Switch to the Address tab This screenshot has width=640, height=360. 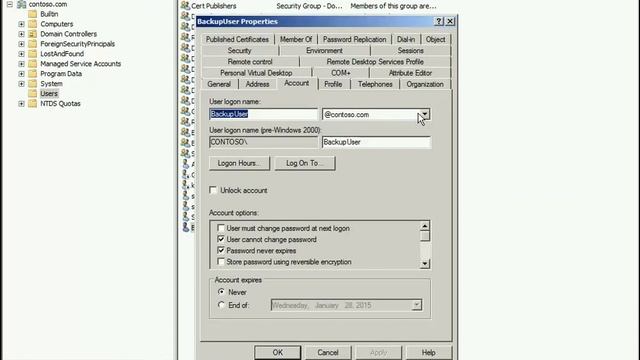pos(258,84)
